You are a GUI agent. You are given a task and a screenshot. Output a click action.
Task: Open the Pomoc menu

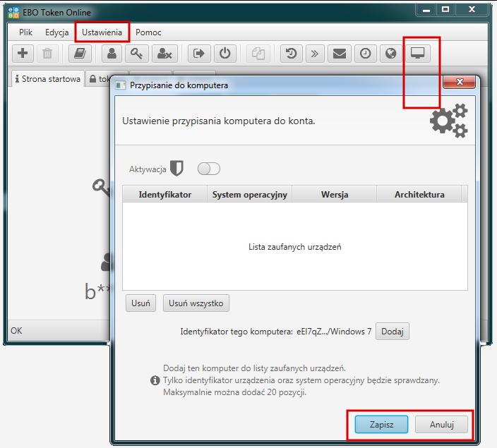pos(148,32)
